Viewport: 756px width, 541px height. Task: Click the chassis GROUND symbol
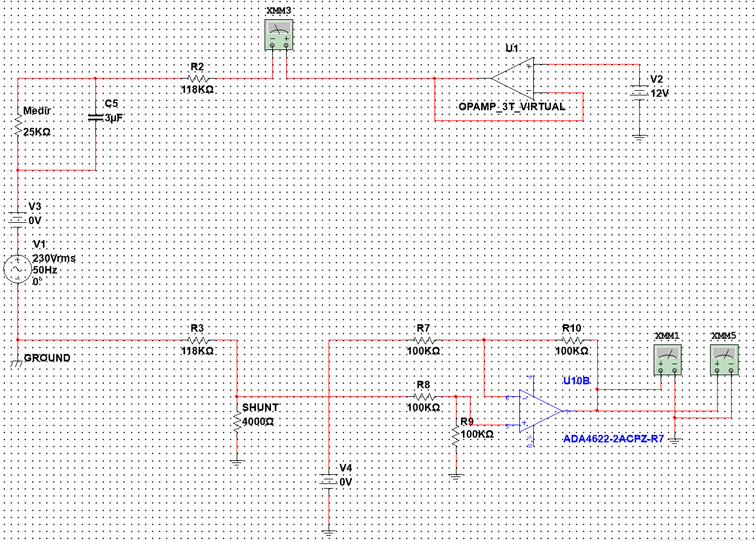point(16,363)
